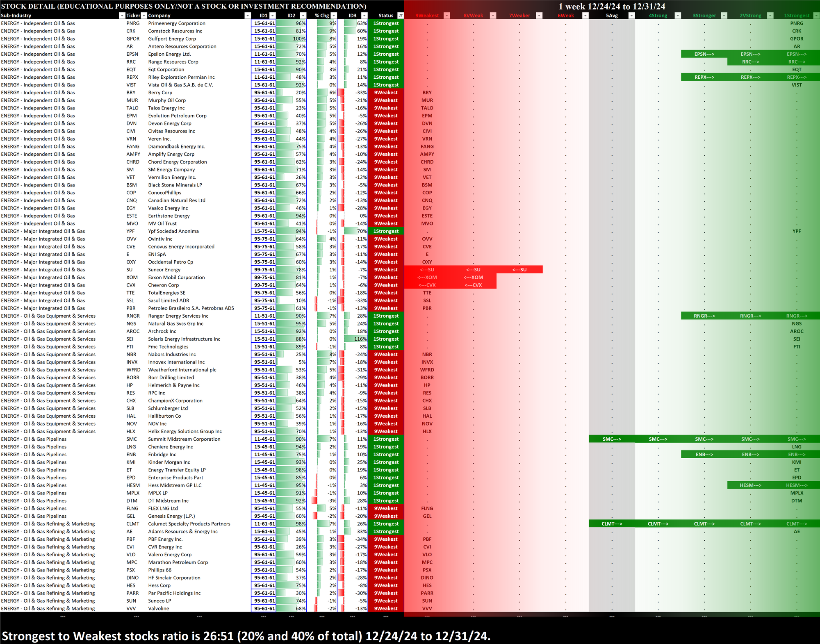Open the Sub-Industry column filter dropdown
The height and width of the screenshot is (644, 820).
point(122,16)
